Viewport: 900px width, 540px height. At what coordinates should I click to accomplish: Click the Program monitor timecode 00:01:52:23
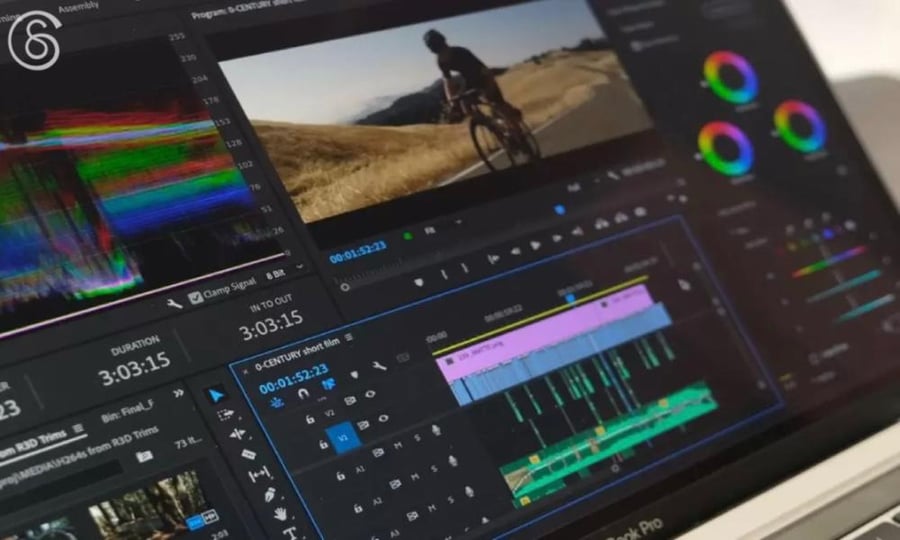(358, 252)
